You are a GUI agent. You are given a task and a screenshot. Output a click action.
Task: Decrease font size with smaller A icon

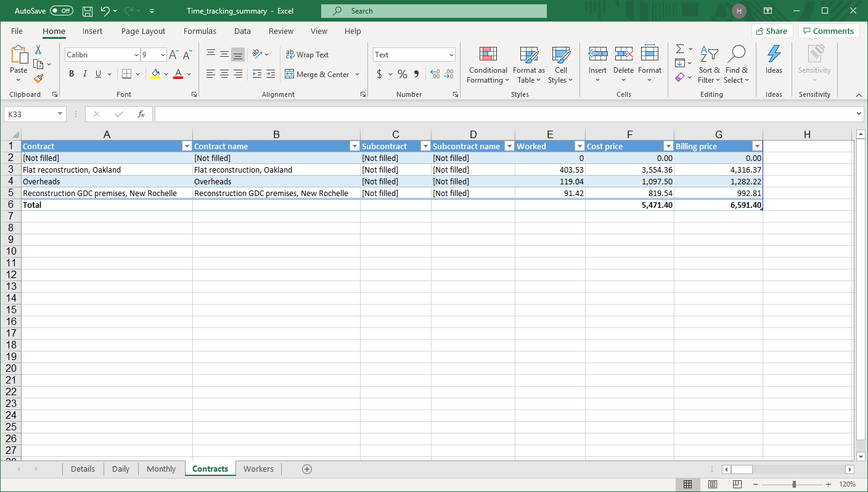pos(187,55)
